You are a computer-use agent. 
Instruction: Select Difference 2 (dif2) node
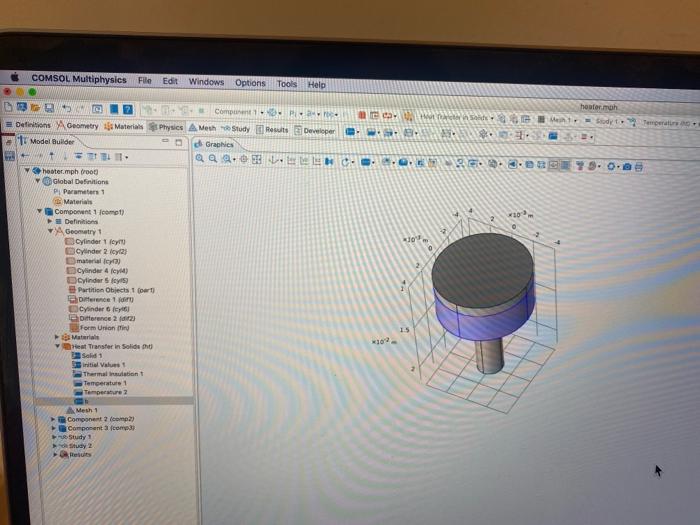coord(102,318)
